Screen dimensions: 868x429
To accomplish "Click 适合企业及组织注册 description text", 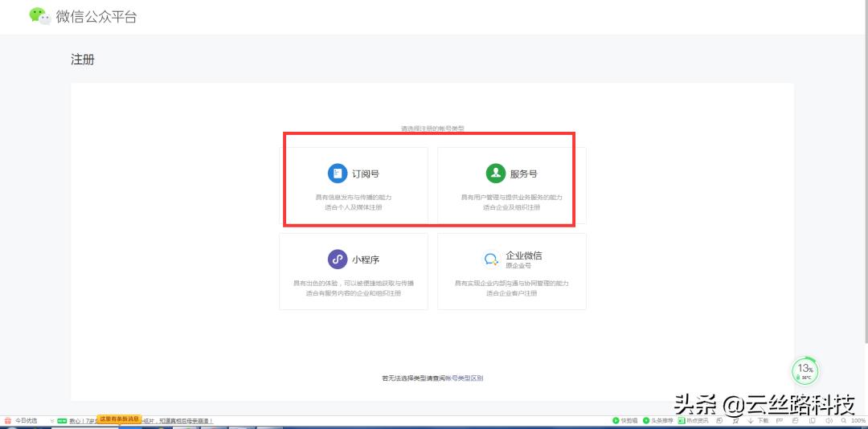I will tap(511, 207).
